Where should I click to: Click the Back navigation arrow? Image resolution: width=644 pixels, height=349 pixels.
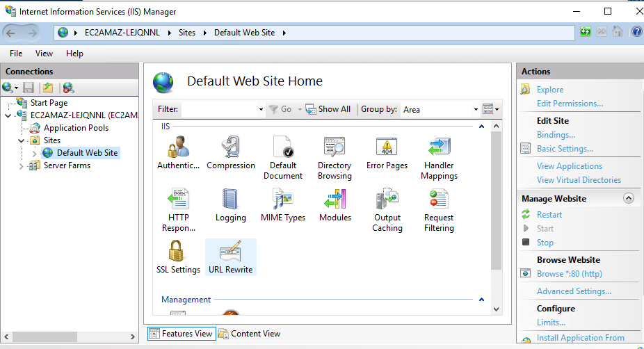tap(10, 33)
